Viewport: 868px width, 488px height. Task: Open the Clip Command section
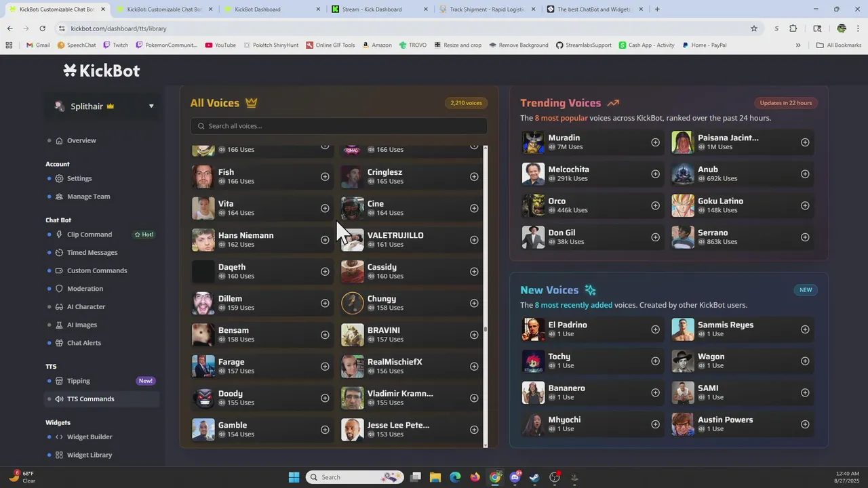[90, 235]
